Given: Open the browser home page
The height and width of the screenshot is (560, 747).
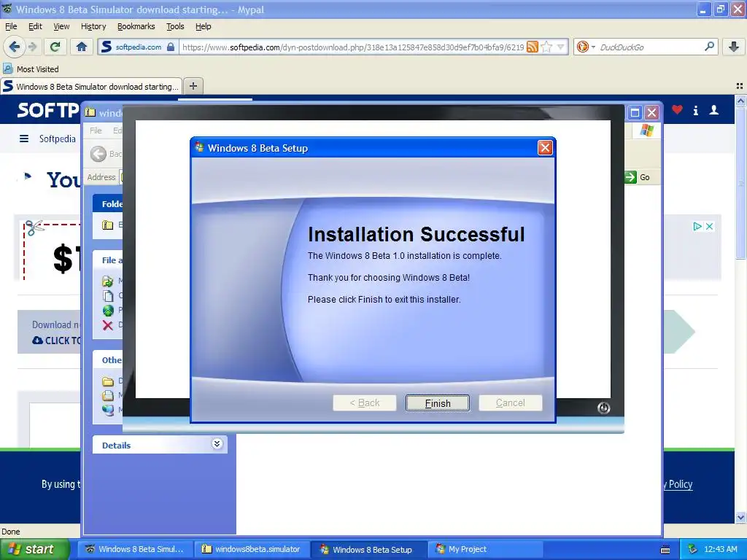Looking at the screenshot, I should point(82,47).
